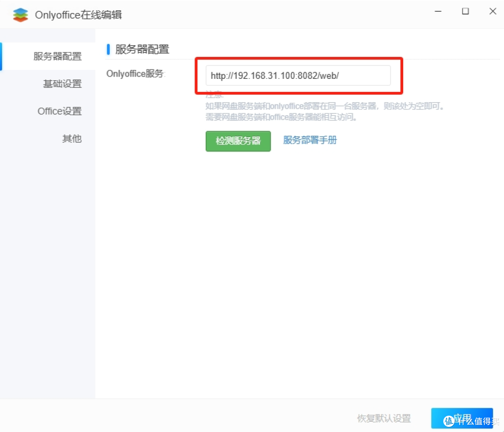The width and height of the screenshot is (504, 432).
Task: Open the 服务部署手册 deployment manual link
Action: click(x=310, y=140)
